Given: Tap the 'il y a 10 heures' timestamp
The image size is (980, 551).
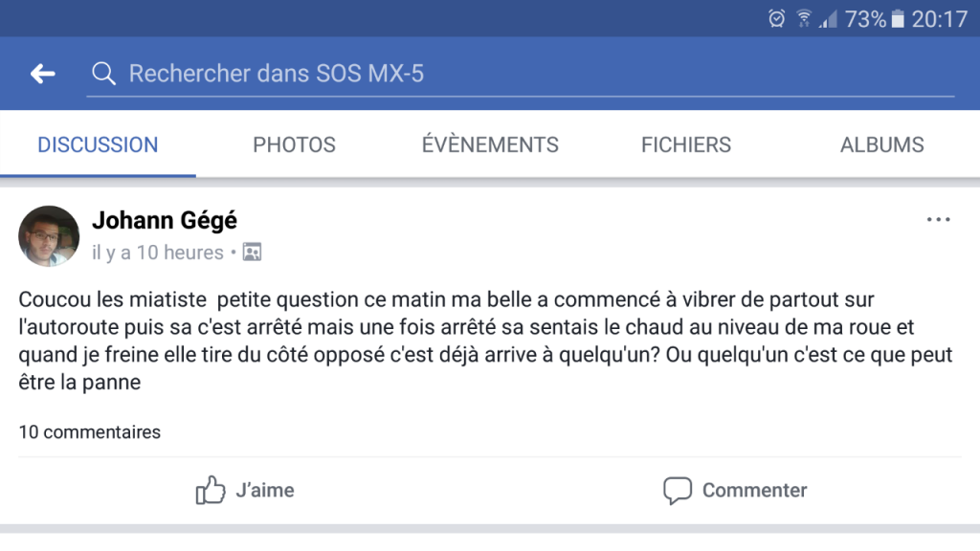Looking at the screenshot, I should (x=158, y=253).
